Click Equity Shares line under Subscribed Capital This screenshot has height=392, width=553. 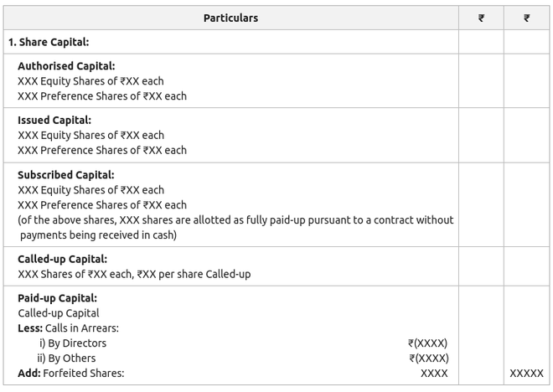90,190
